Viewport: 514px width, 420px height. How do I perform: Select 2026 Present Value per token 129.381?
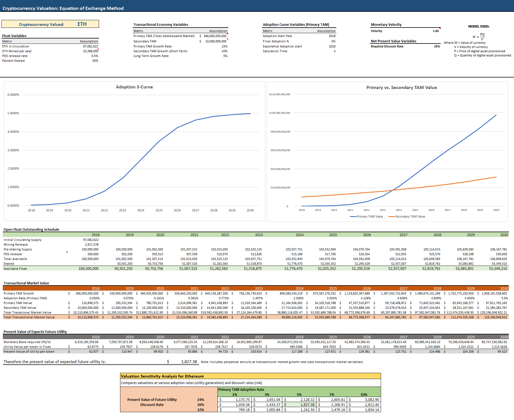364,351
